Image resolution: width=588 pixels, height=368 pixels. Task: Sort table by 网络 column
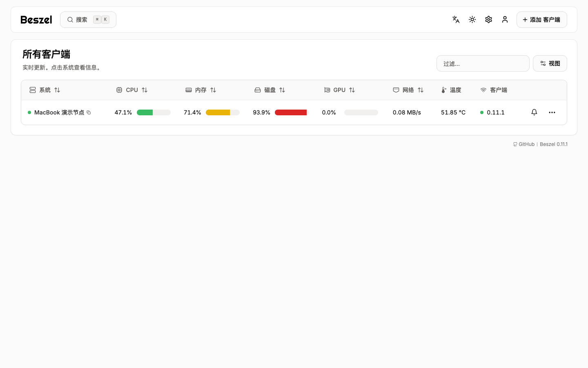[408, 90]
